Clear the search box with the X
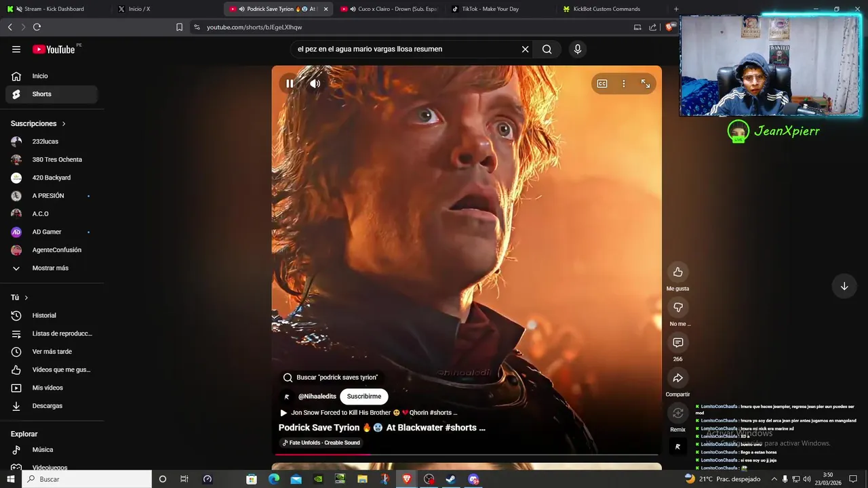This screenshot has height=488, width=868. point(525,49)
